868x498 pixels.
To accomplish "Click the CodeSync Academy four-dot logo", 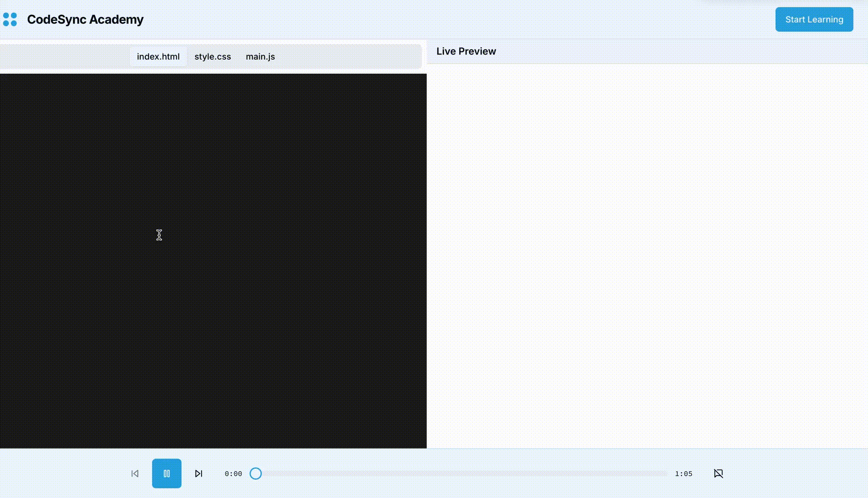I will click(x=10, y=19).
